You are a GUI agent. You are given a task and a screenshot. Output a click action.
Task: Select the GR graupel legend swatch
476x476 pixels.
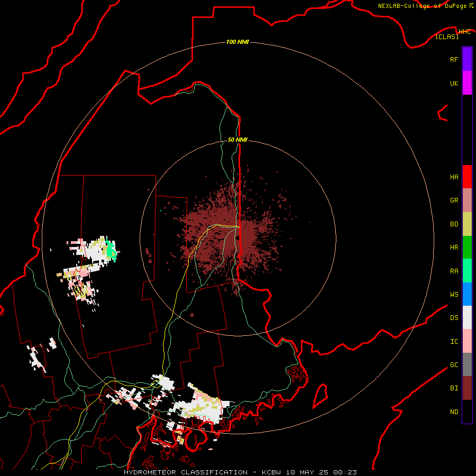point(467,200)
